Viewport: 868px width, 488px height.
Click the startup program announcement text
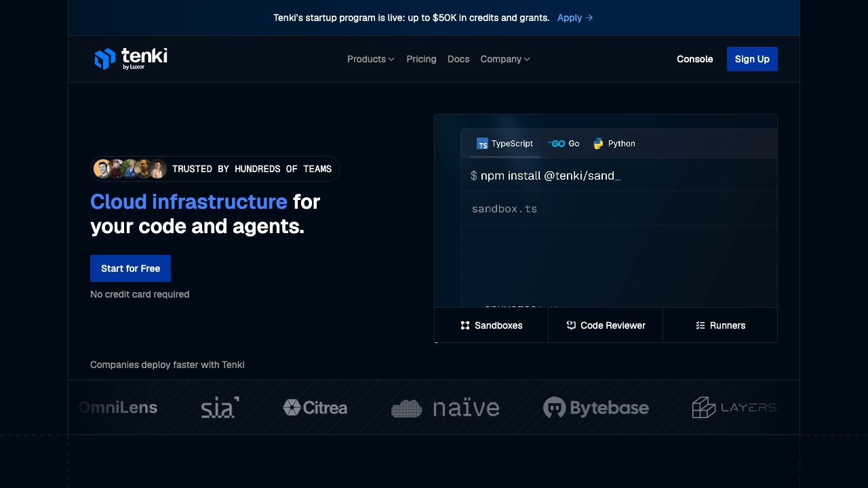coord(411,18)
